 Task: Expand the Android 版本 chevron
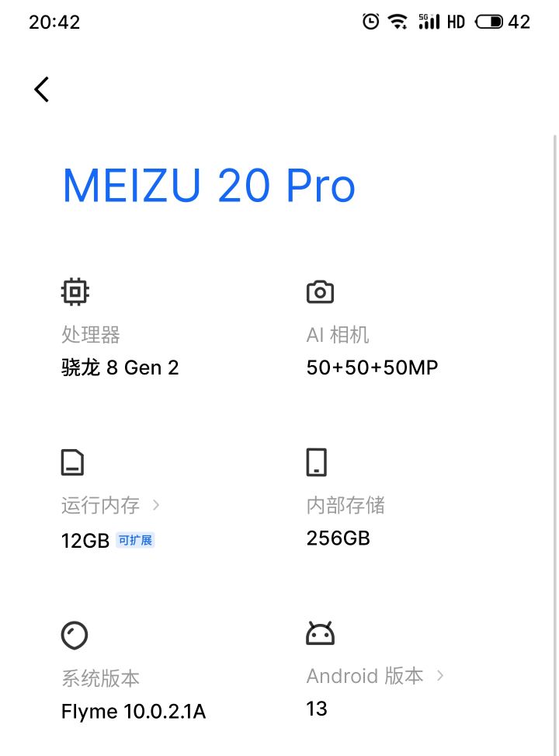click(440, 675)
